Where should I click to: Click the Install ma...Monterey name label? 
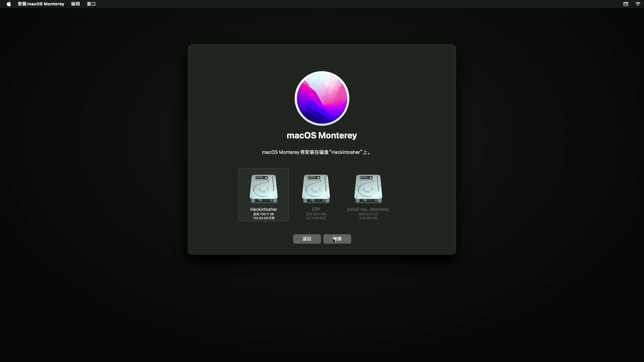pos(368,209)
